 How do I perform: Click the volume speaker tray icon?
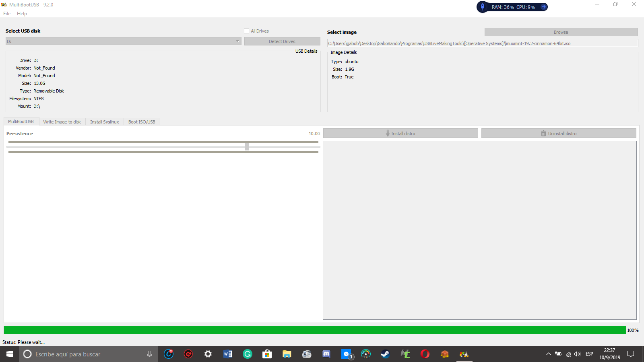coord(578,354)
